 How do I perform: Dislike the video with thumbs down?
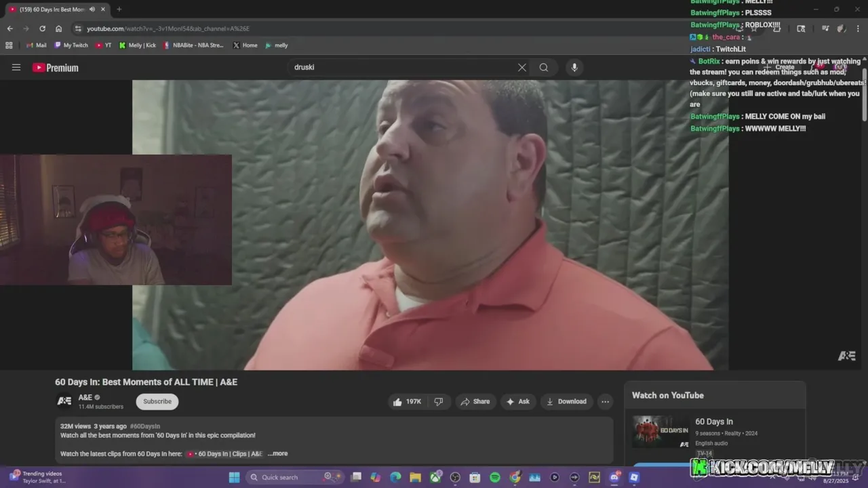pyautogui.click(x=439, y=401)
